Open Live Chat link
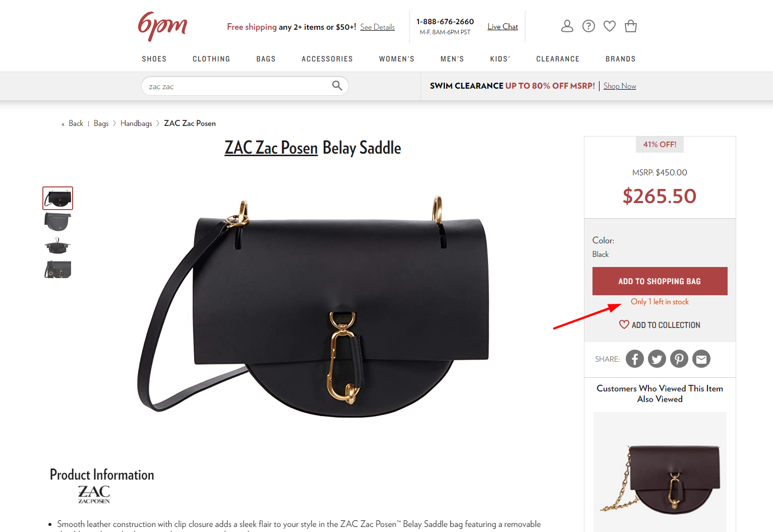The width and height of the screenshot is (773, 532). pos(503,27)
